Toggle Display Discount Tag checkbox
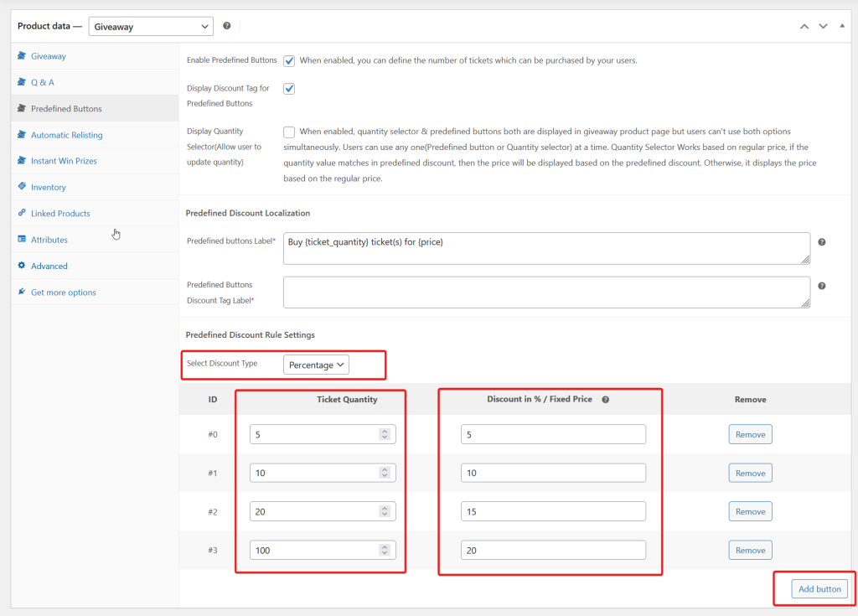Screen dimensions: 858x616 pyautogui.click(x=289, y=88)
